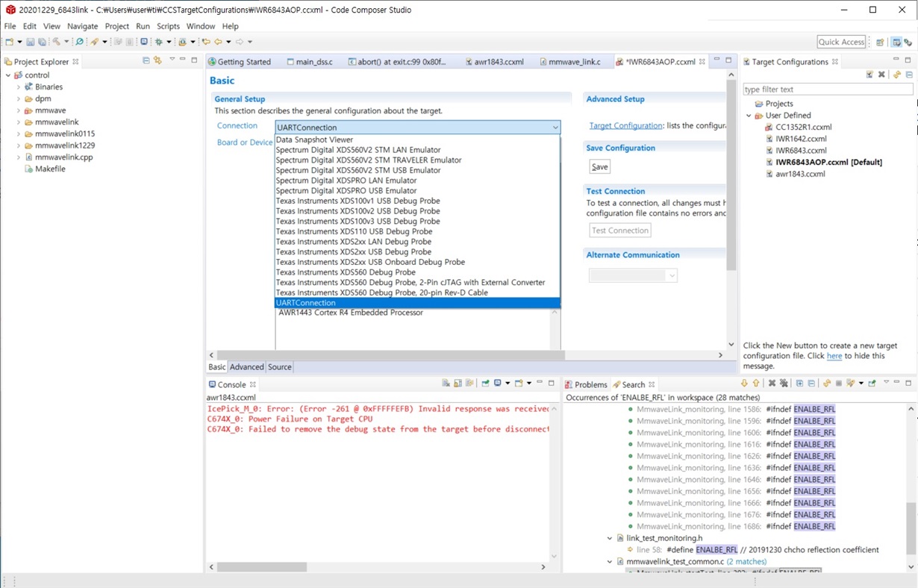Click the Quick Access field
The height and width of the screenshot is (588, 918).
pos(841,42)
